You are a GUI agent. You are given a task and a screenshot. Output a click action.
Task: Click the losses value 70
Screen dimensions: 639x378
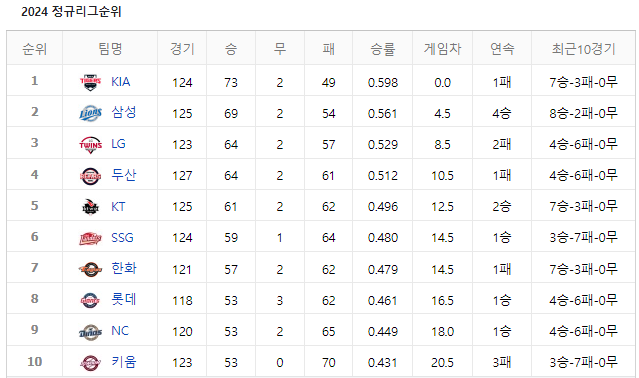[328, 363]
